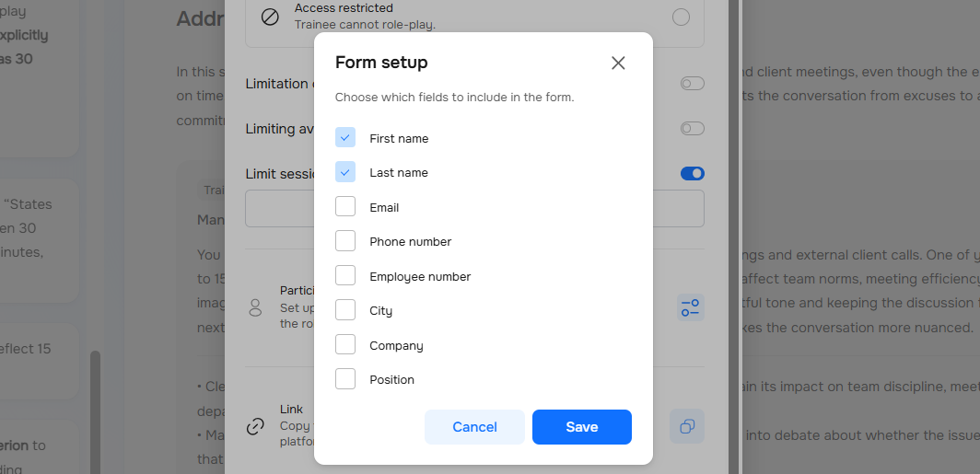Click the 'First name' label text
980x474 pixels.
tap(399, 139)
